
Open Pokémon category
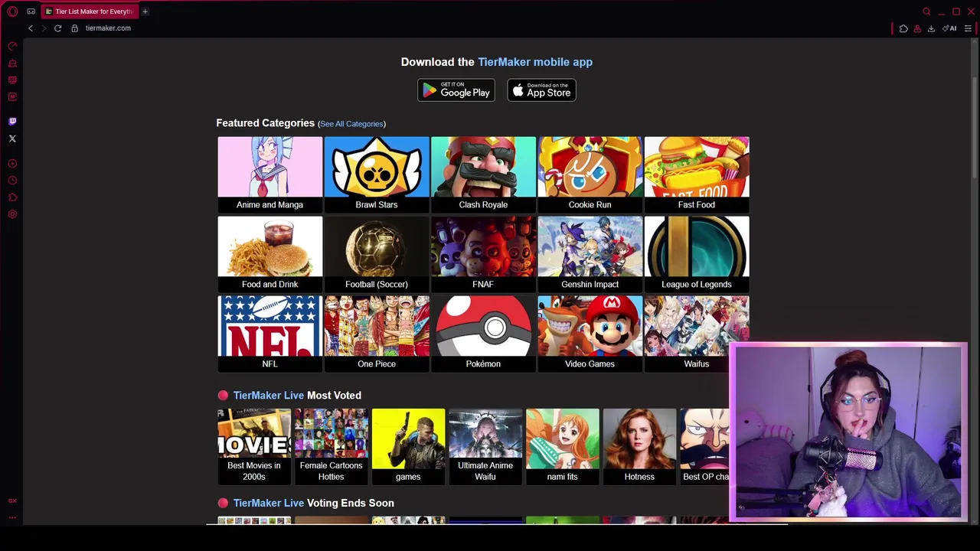[483, 333]
